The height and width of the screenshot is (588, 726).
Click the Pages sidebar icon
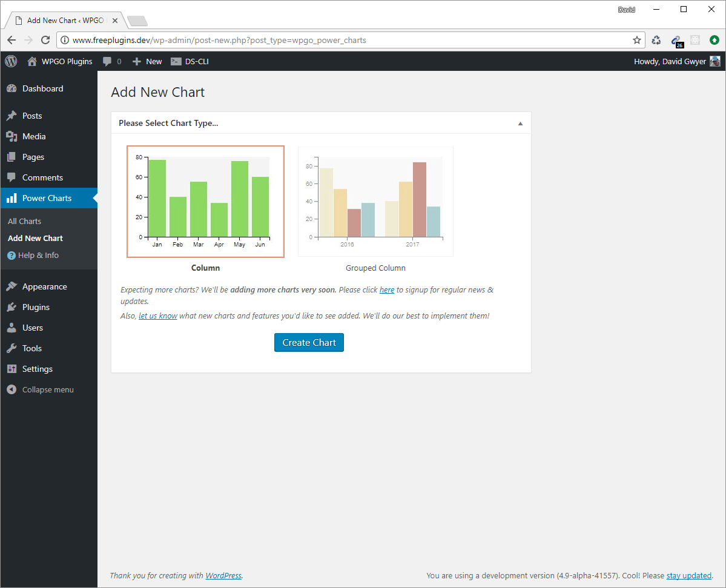[12, 157]
